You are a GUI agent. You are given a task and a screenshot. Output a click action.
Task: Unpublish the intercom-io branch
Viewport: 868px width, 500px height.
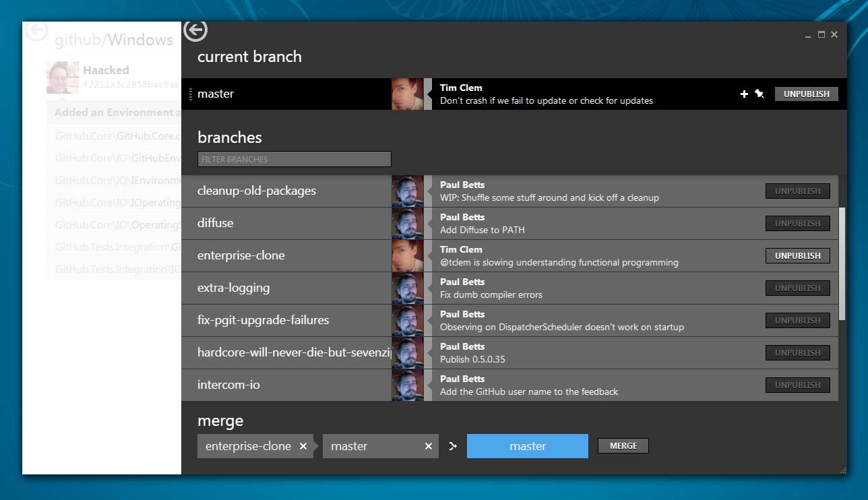pos(797,385)
